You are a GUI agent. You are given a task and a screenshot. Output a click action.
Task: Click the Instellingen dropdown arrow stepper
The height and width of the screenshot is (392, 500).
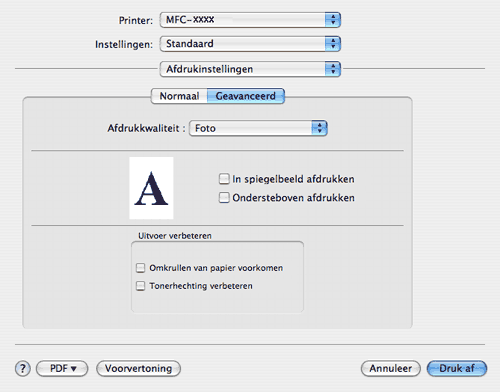click(x=333, y=44)
